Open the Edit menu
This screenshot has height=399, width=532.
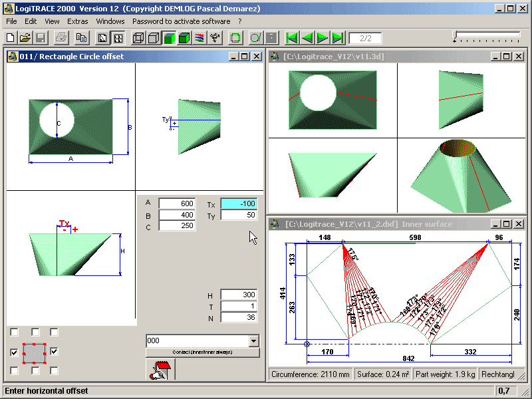[31, 21]
